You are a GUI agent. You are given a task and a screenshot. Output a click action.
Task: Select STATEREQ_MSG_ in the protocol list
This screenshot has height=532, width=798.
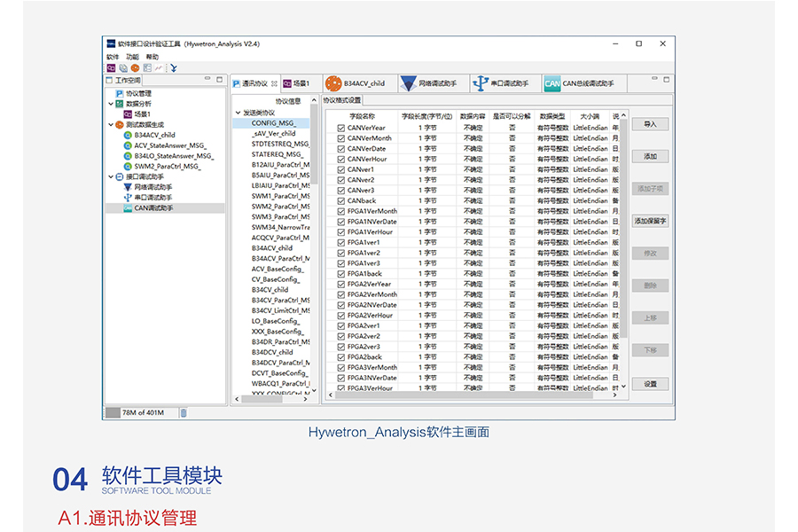(x=277, y=154)
